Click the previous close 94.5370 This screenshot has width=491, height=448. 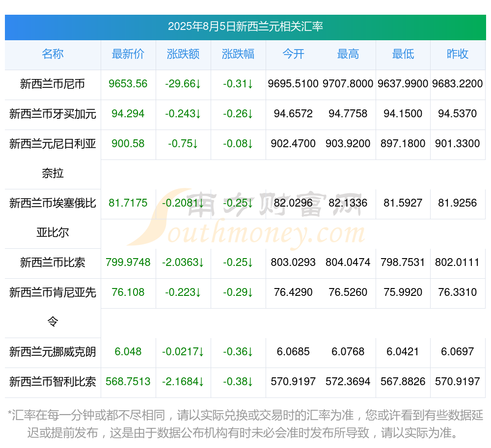[x=458, y=113]
